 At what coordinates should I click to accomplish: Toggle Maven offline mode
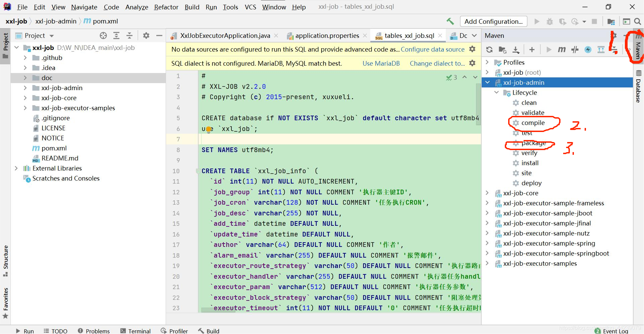pyautogui.click(x=575, y=50)
